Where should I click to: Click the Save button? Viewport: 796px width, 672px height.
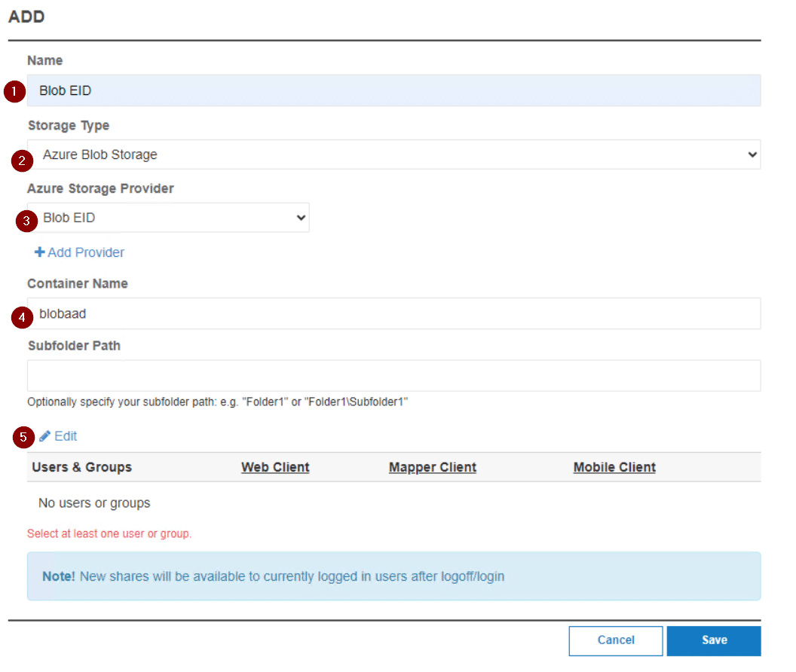coord(713,640)
